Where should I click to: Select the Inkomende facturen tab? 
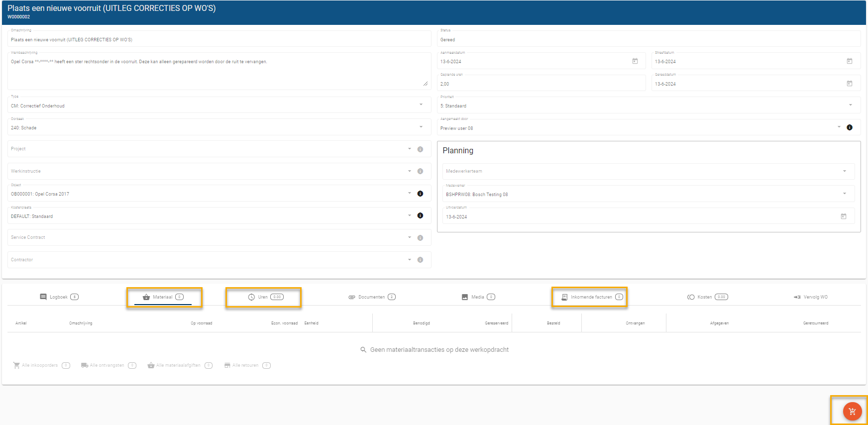click(x=591, y=297)
